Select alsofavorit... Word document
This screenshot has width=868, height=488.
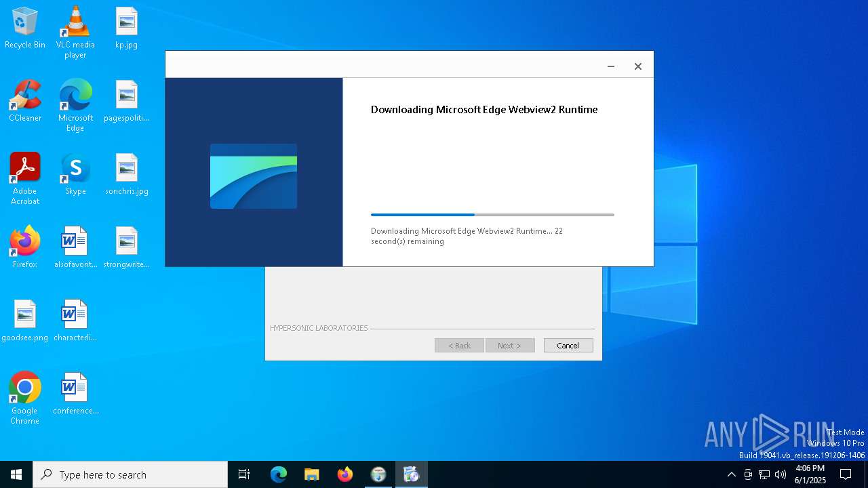[x=75, y=248]
